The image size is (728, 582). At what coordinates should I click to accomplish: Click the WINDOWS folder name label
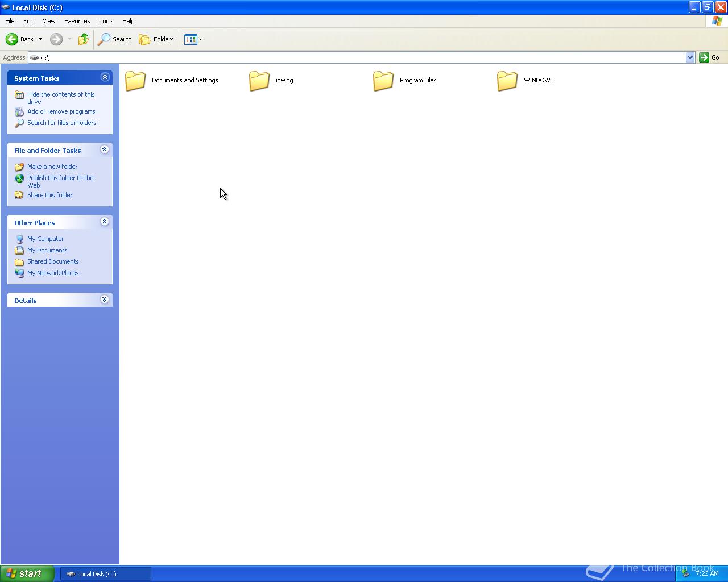[539, 80]
